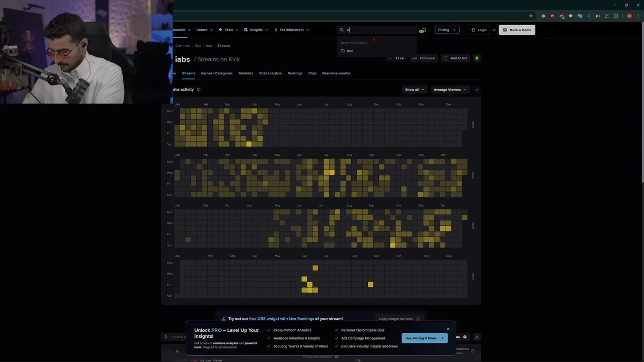
Task: Click Kick breadcrumb link
Action: 198,46
